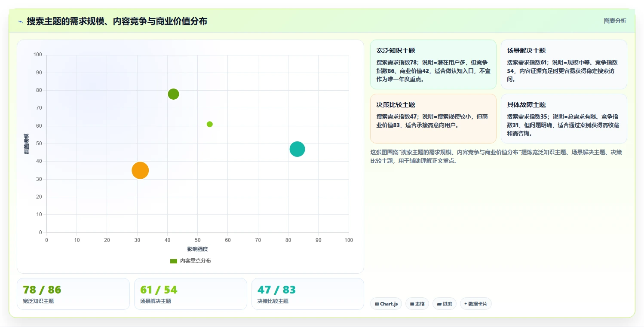This screenshot has height=327, width=644.
Task: Open the 决策比较主题 description card
Action: click(433, 119)
